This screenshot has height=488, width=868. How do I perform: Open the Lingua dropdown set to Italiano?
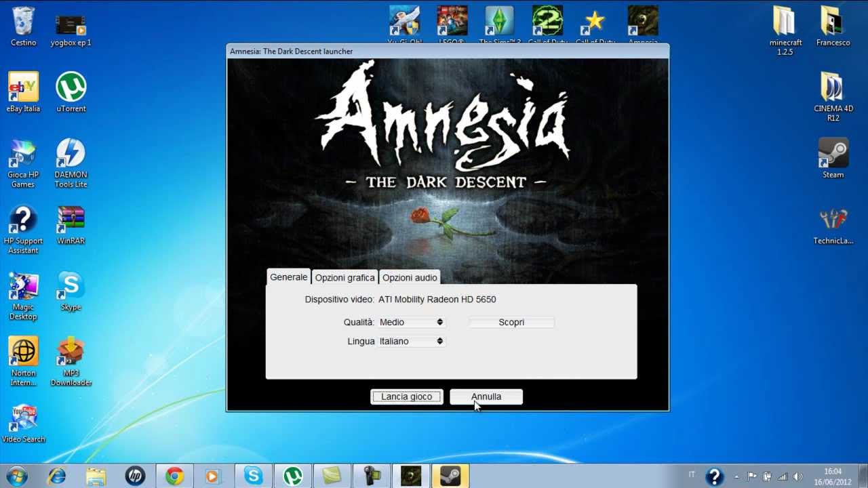point(412,341)
